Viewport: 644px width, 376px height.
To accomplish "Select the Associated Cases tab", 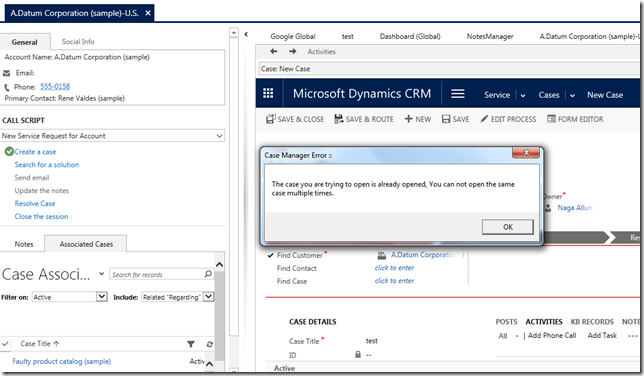I will 86,244.
